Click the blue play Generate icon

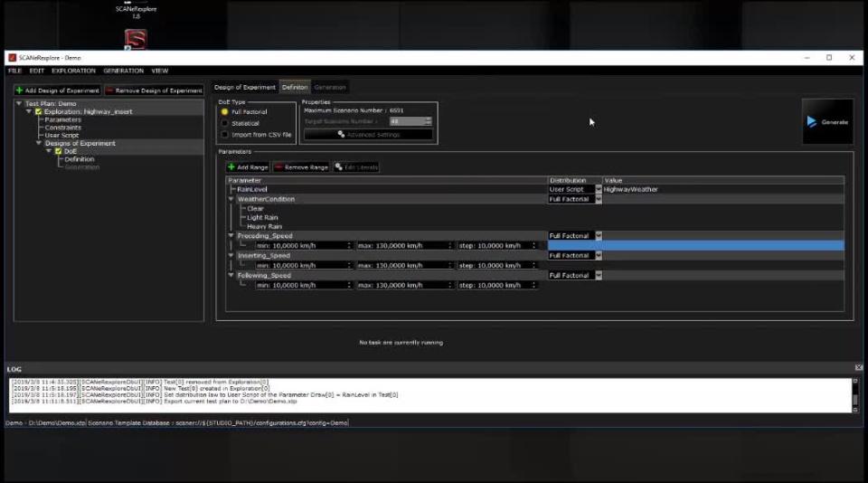click(x=812, y=122)
